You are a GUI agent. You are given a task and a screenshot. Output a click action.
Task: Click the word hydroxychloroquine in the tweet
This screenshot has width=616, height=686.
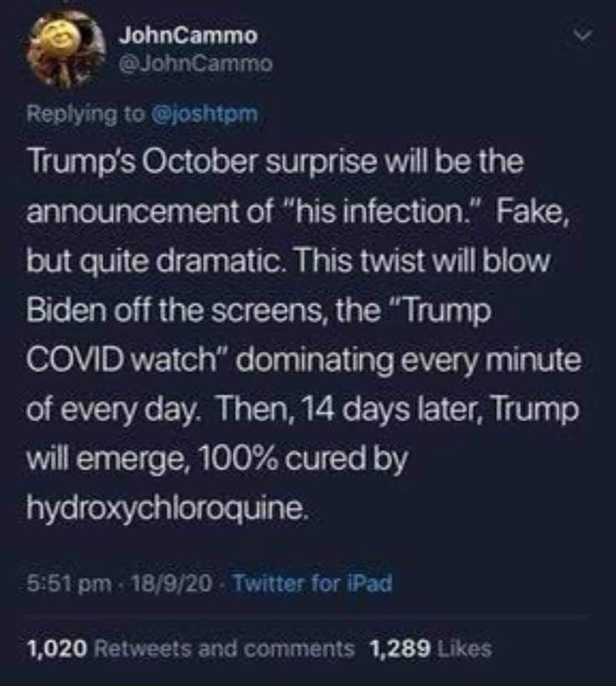tap(167, 509)
